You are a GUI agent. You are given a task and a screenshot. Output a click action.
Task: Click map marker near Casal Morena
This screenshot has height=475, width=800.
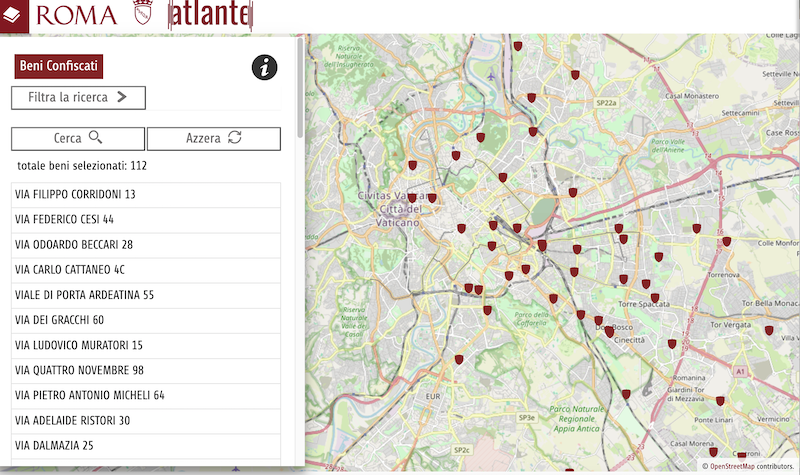coord(713,452)
